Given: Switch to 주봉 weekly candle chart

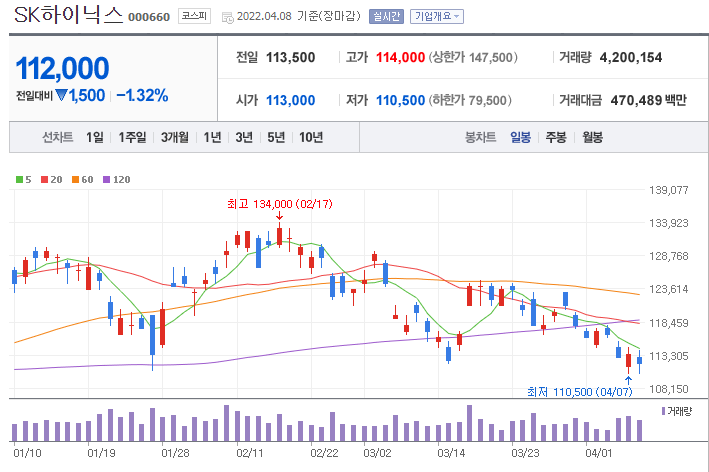Looking at the screenshot, I should coord(556,137).
